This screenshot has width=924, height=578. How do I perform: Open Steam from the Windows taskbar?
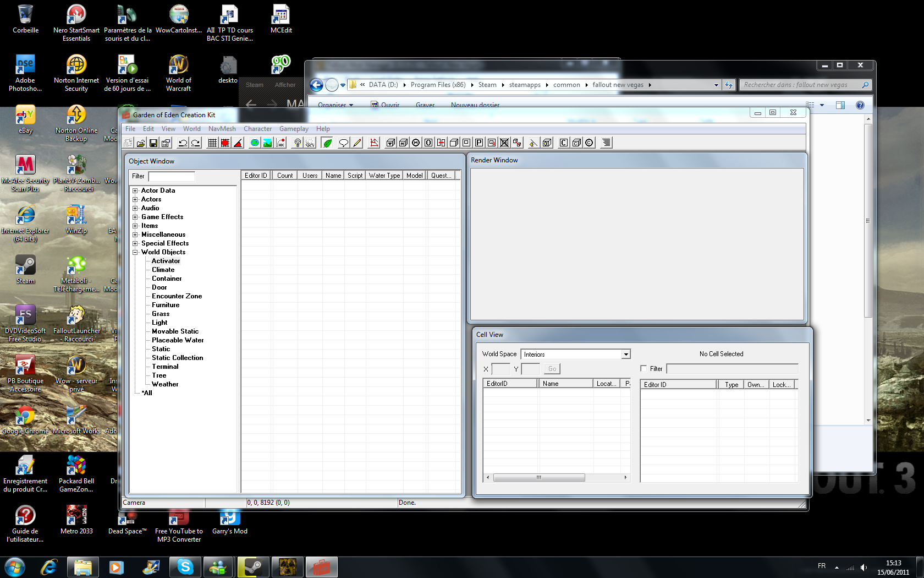[x=253, y=566]
